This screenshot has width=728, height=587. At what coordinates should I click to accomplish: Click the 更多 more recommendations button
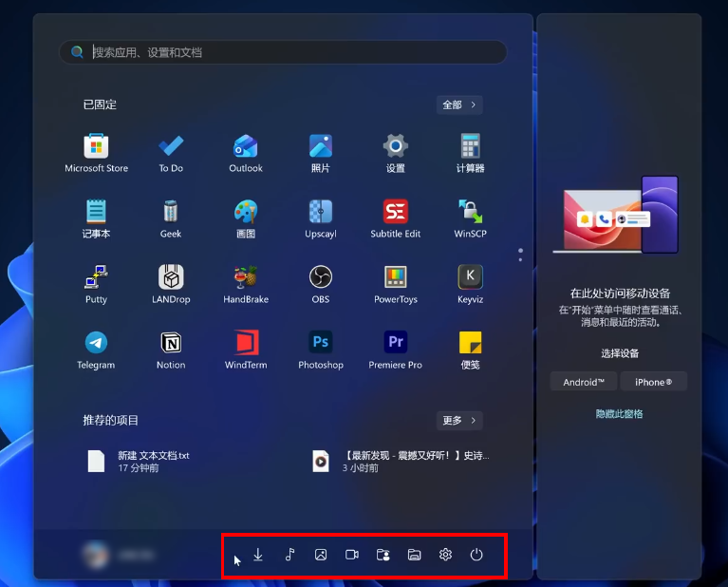pyautogui.click(x=459, y=420)
